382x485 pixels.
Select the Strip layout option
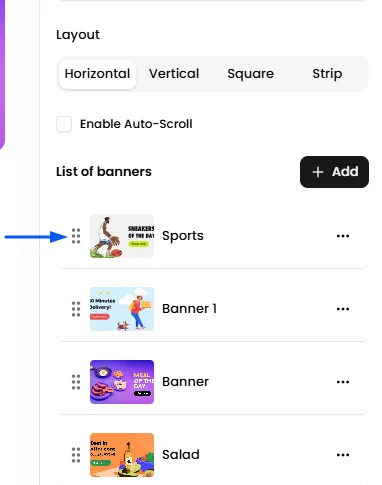[327, 74]
